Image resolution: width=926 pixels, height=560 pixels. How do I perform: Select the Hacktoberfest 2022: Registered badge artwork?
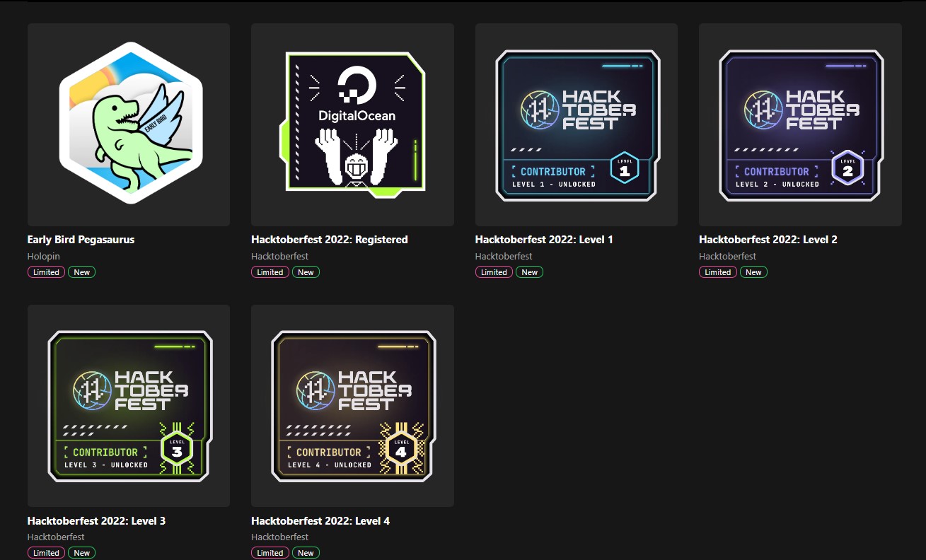352,124
